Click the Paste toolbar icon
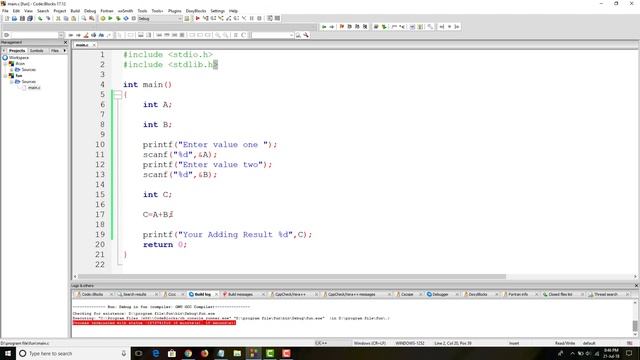 point(73,18)
